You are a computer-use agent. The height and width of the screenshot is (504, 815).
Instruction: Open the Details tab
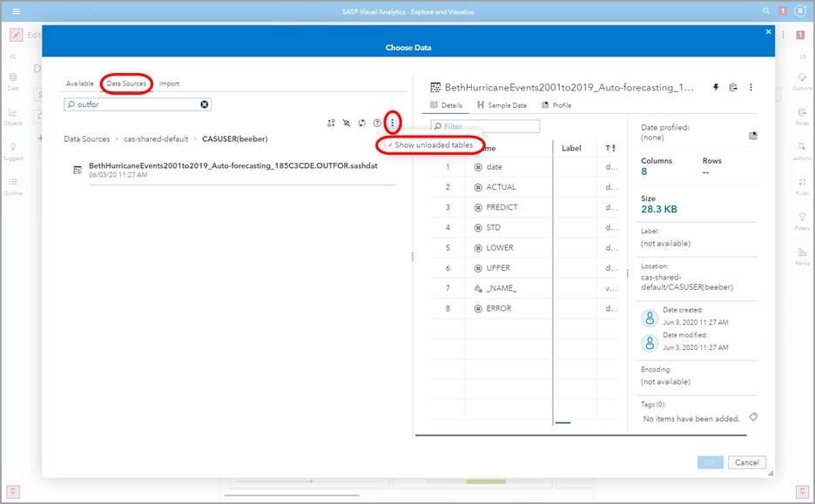(x=446, y=105)
